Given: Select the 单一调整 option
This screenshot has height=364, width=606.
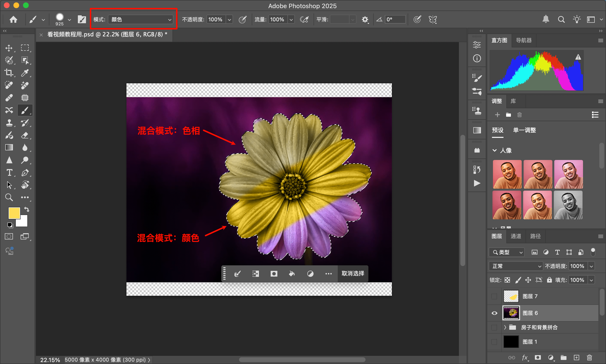Looking at the screenshot, I should (524, 130).
